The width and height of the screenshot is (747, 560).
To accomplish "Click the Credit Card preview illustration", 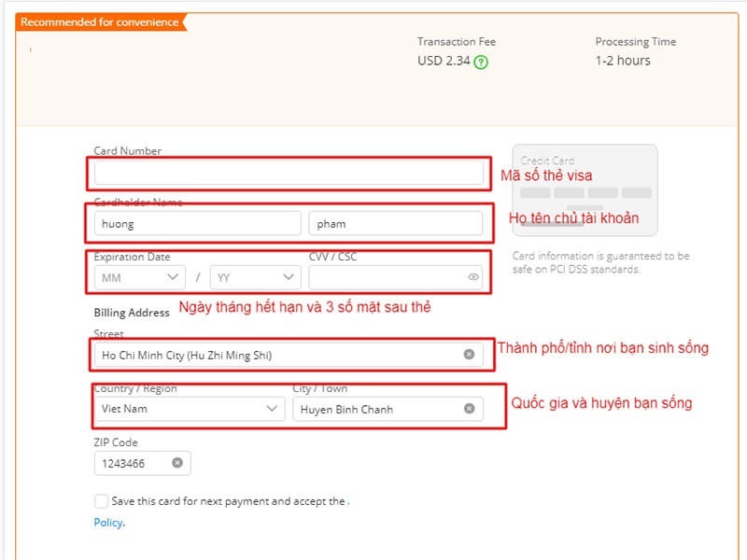I will pos(585,189).
